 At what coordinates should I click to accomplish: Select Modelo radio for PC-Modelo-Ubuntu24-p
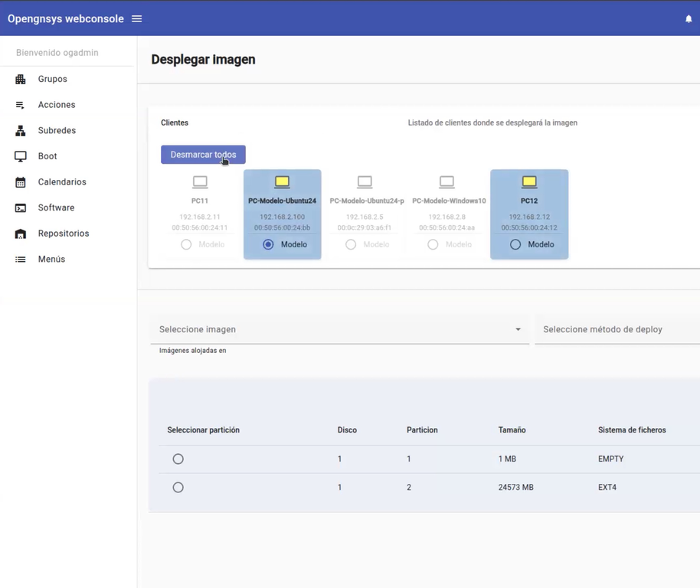(351, 244)
